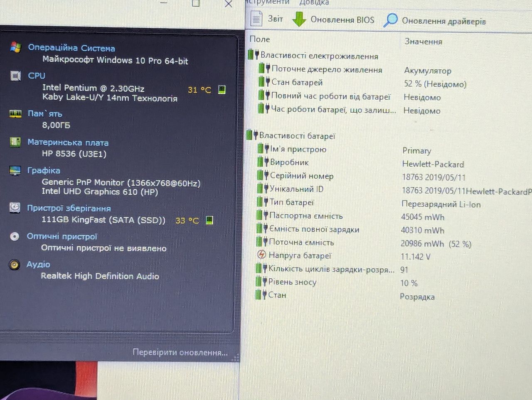The height and width of the screenshot is (400, 532).
Task: Select 'Майкрософт Windows 10 Pro 64-bit' text
Action: tap(115, 61)
